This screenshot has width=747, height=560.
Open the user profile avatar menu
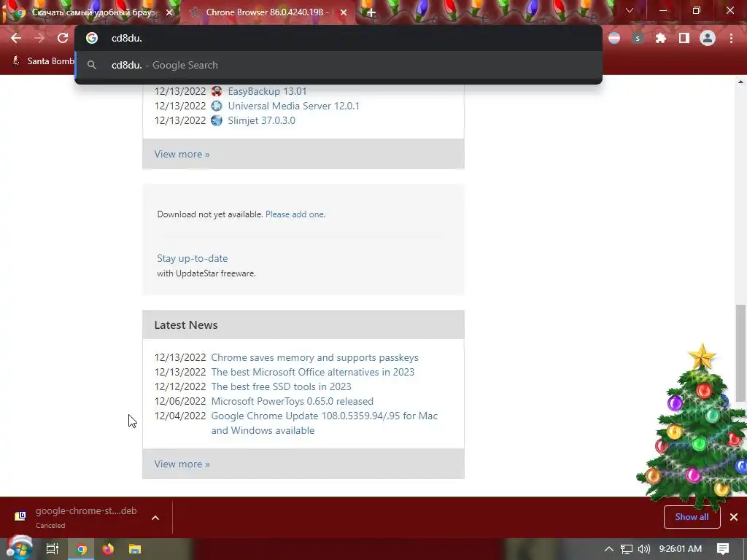coord(708,38)
